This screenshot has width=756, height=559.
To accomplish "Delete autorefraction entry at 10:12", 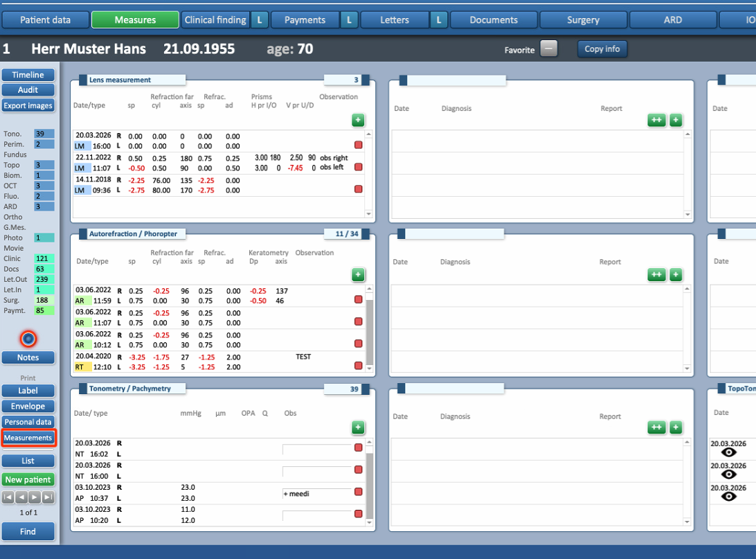I will click(x=358, y=344).
